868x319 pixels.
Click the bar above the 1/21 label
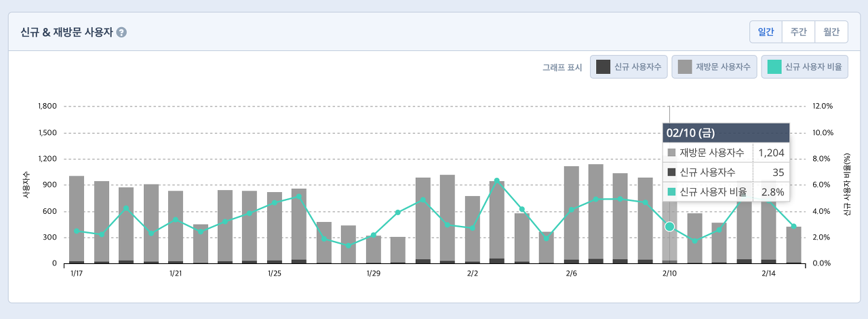pos(176,227)
